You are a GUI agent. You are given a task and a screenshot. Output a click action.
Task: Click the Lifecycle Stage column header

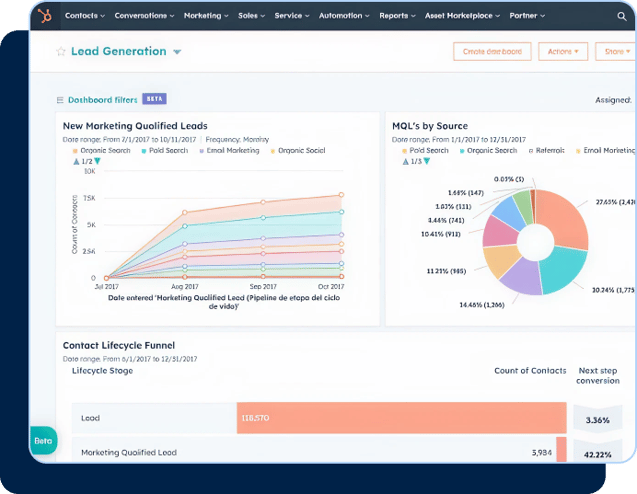pos(102,370)
